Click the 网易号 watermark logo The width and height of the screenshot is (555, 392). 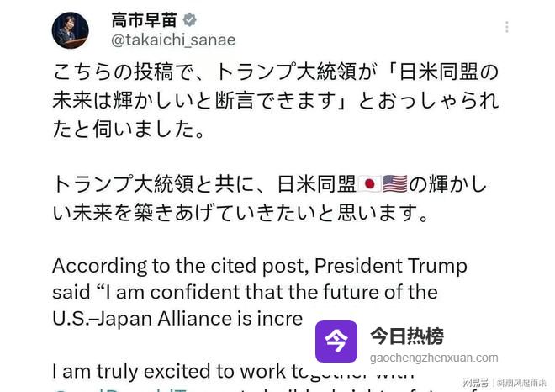[x=475, y=383]
